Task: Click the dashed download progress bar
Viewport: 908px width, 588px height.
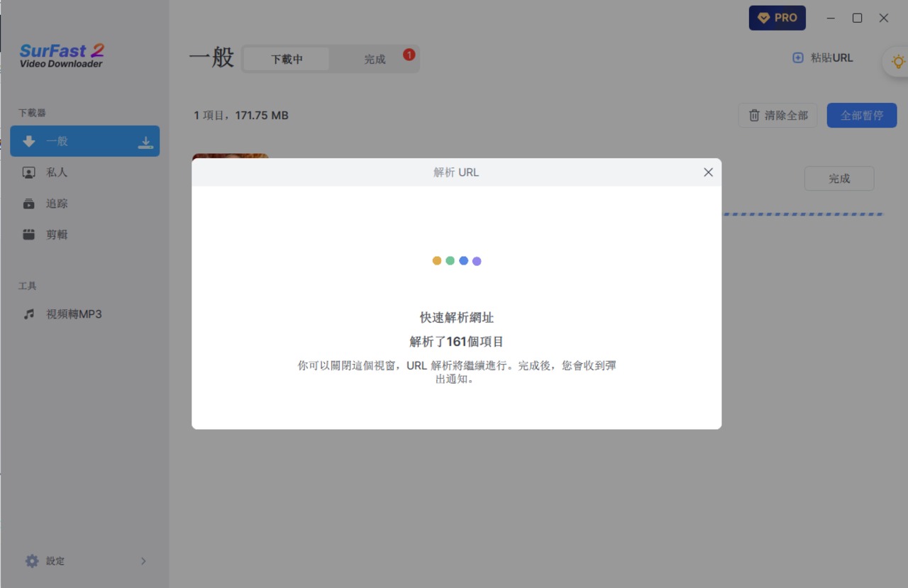Action: [802, 214]
